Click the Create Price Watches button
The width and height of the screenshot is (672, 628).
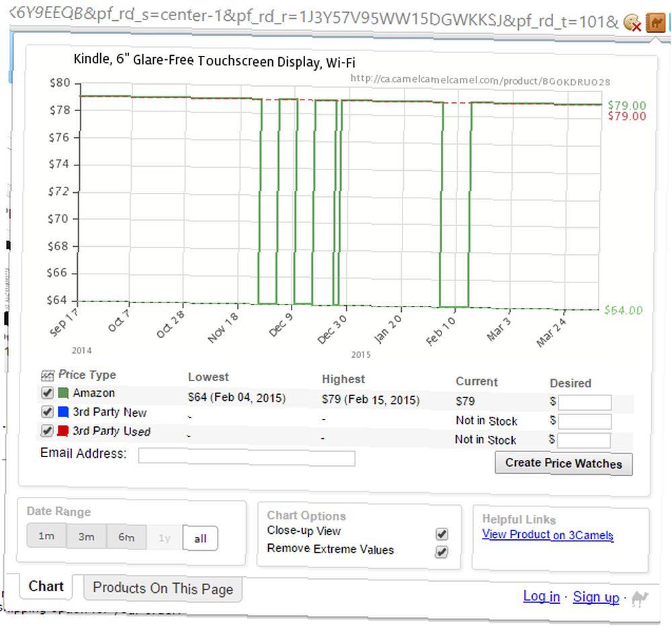(x=564, y=464)
